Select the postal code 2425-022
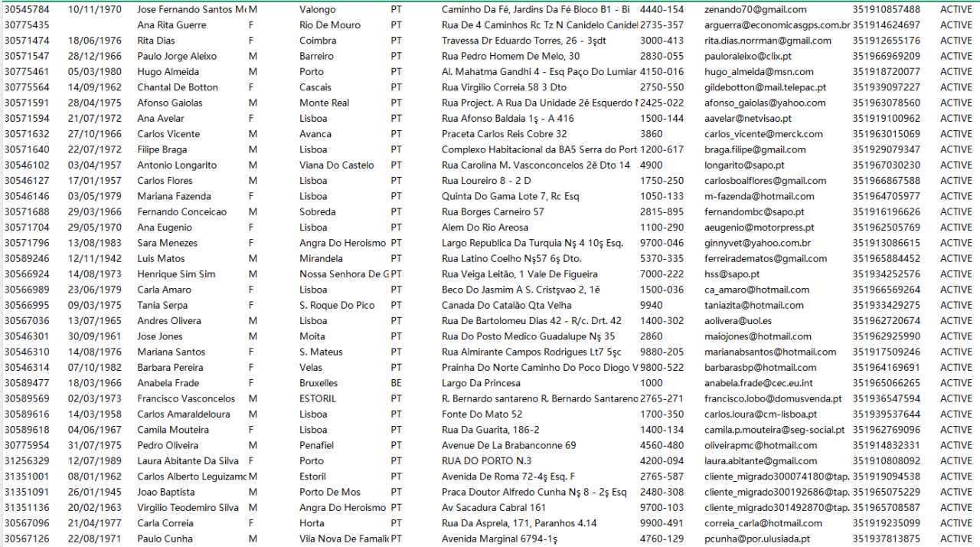Viewport: 980px width, 547px height. point(662,103)
